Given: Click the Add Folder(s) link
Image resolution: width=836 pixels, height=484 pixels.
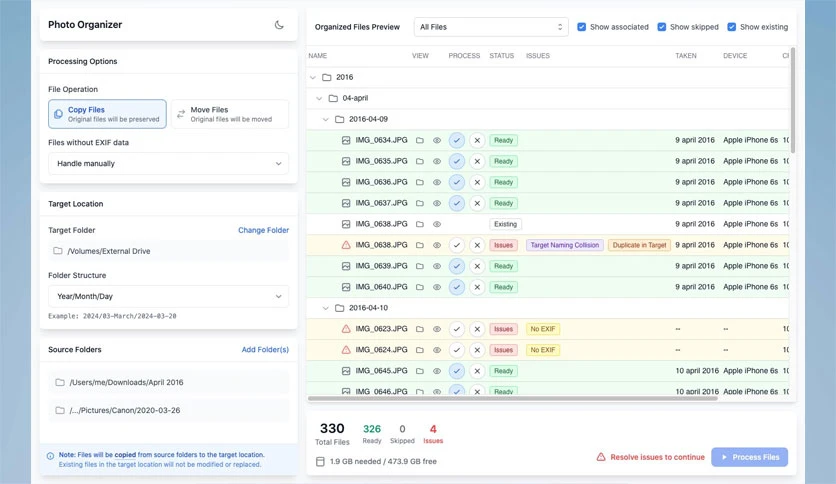Looking at the screenshot, I should tap(265, 350).
